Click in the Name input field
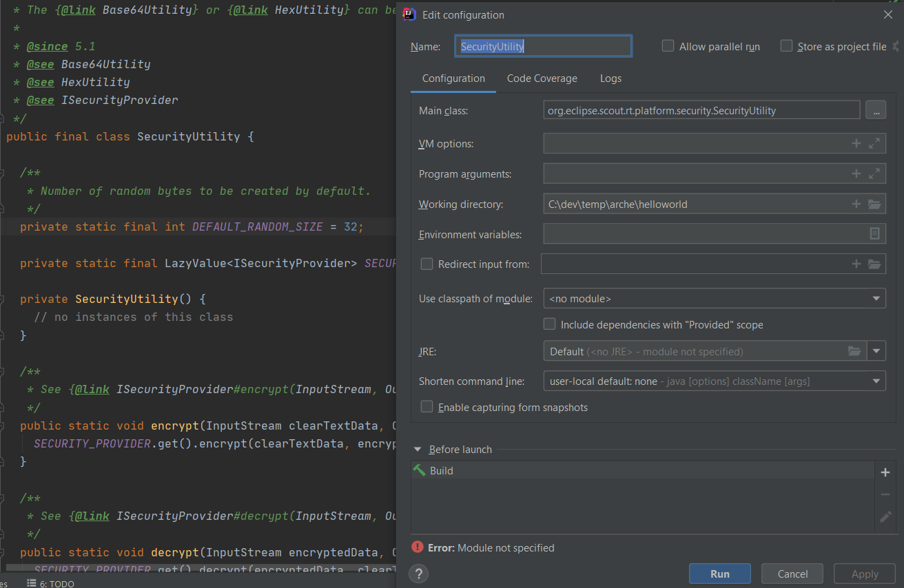Viewport: 904px width, 588px height. 543,46
